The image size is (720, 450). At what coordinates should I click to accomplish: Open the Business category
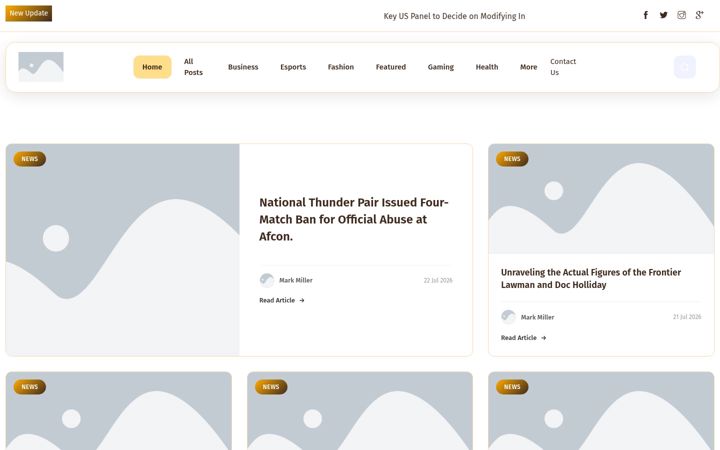(x=243, y=67)
